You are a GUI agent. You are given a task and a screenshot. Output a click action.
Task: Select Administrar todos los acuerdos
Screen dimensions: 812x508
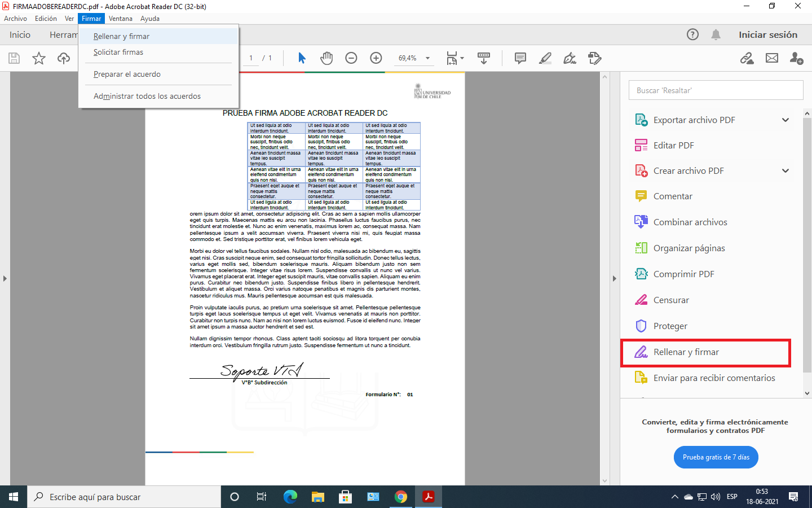coord(147,96)
